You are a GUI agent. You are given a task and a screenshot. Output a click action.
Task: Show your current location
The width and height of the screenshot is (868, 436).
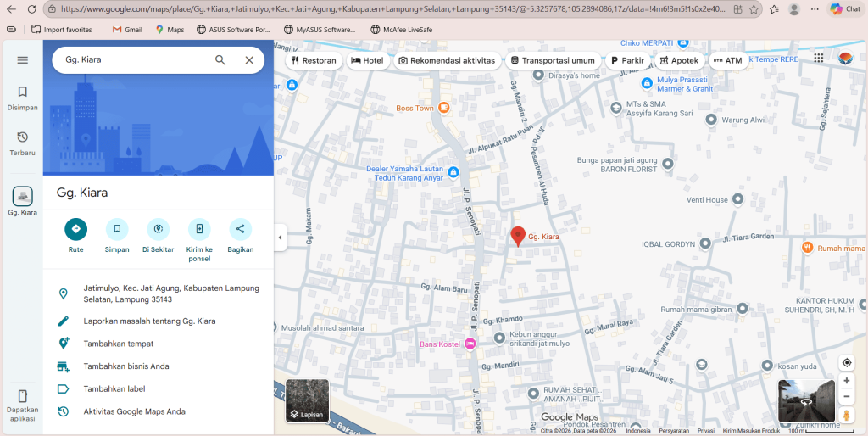click(846, 362)
